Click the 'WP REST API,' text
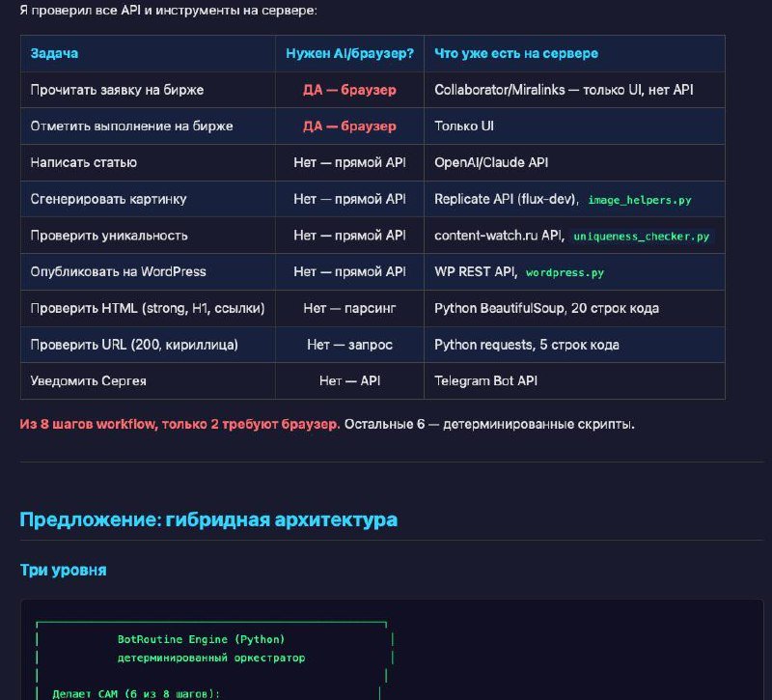772x700 pixels. tap(476, 271)
